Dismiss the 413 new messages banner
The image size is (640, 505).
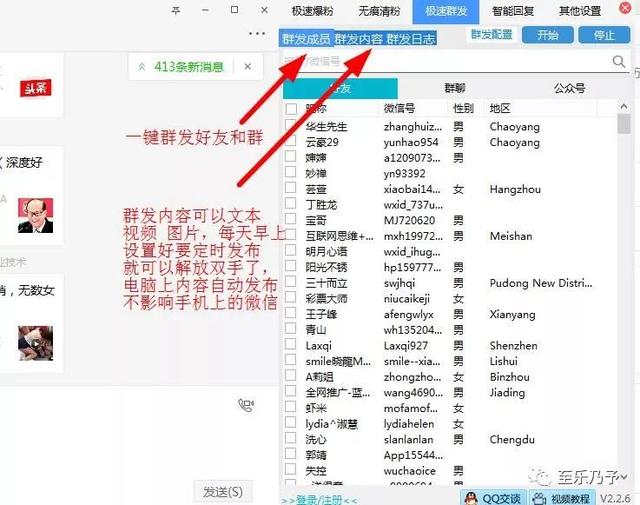tap(248, 66)
